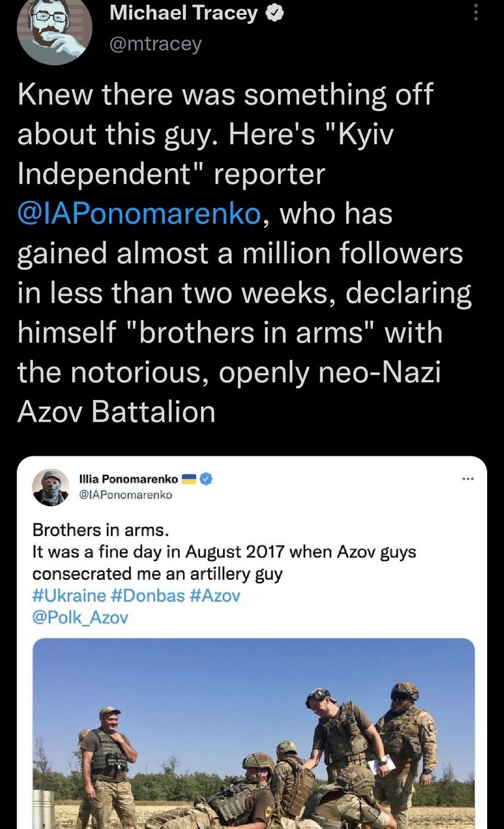Click the "consecrated me an artillery guy" line
Screen dimensions: 504x829
pyautogui.click(x=157, y=574)
